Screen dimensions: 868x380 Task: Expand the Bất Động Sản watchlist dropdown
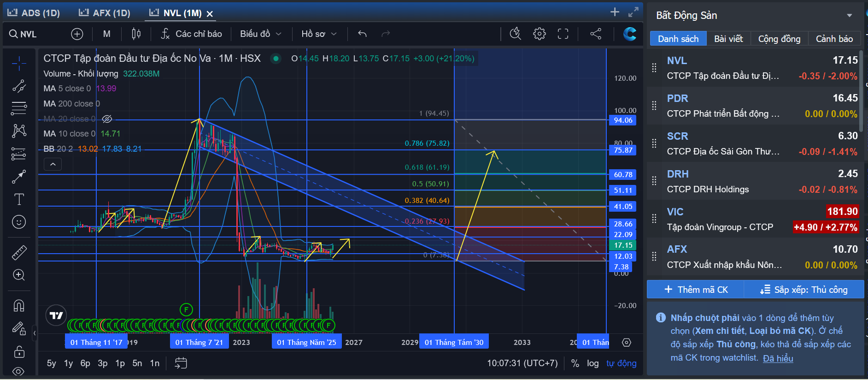pos(849,16)
